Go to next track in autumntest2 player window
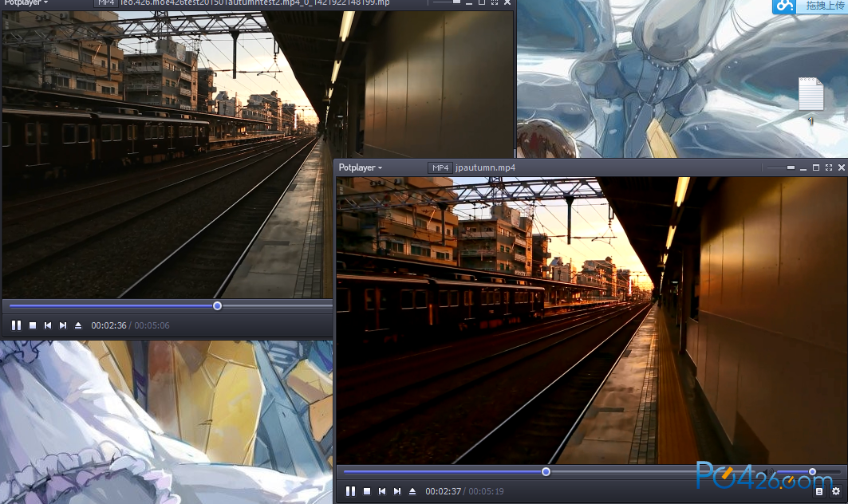 pos(63,325)
